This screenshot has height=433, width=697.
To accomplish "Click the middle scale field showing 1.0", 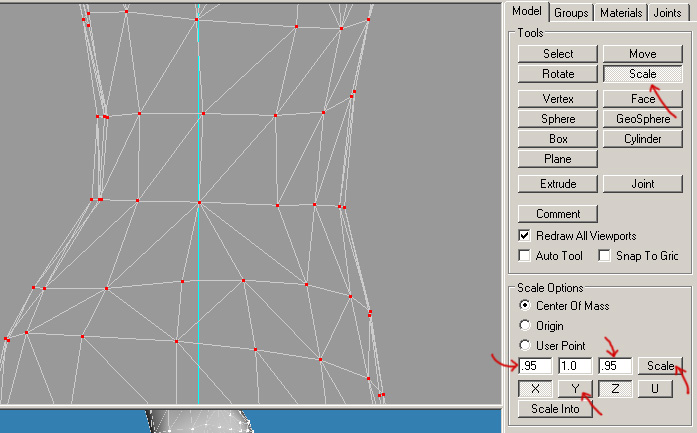I will [575, 366].
